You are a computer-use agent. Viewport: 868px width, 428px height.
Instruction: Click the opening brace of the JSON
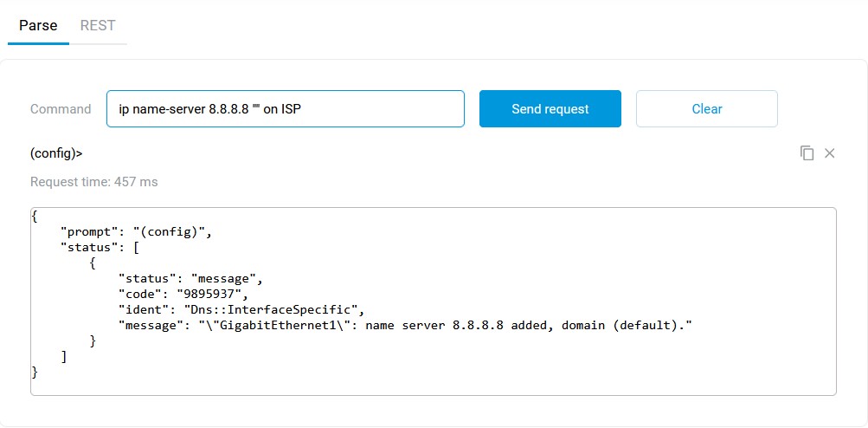pos(35,217)
